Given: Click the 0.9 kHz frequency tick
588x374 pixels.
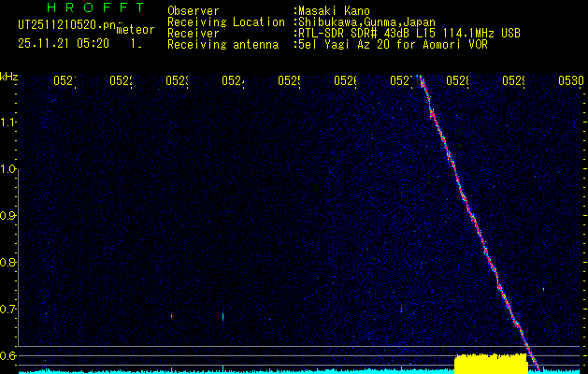Looking at the screenshot, I should (x=8, y=216).
